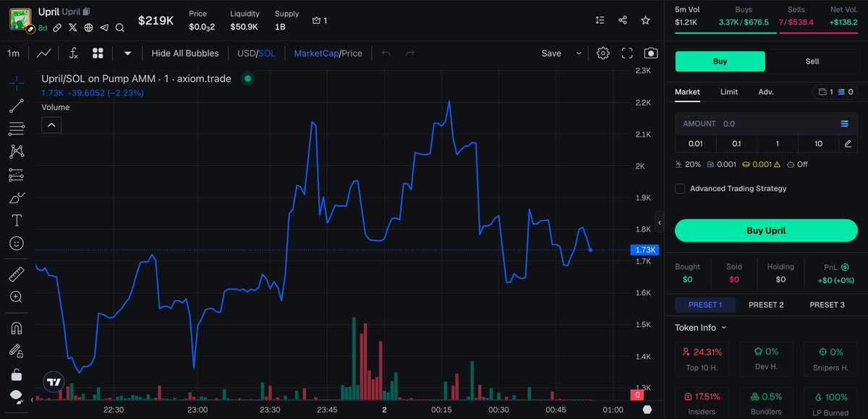This screenshot has width=868, height=419.
Task: Collapse the right trading panel arrow
Action: click(659, 221)
